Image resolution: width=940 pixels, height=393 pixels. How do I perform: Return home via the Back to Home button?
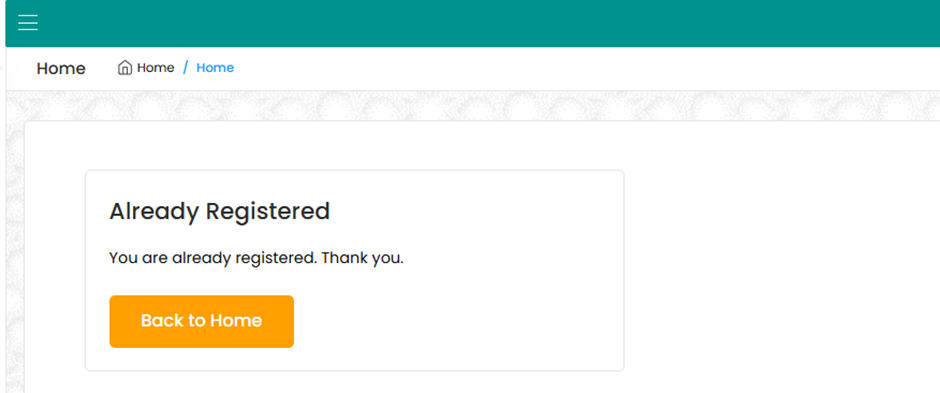pyautogui.click(x=201, y=321)
